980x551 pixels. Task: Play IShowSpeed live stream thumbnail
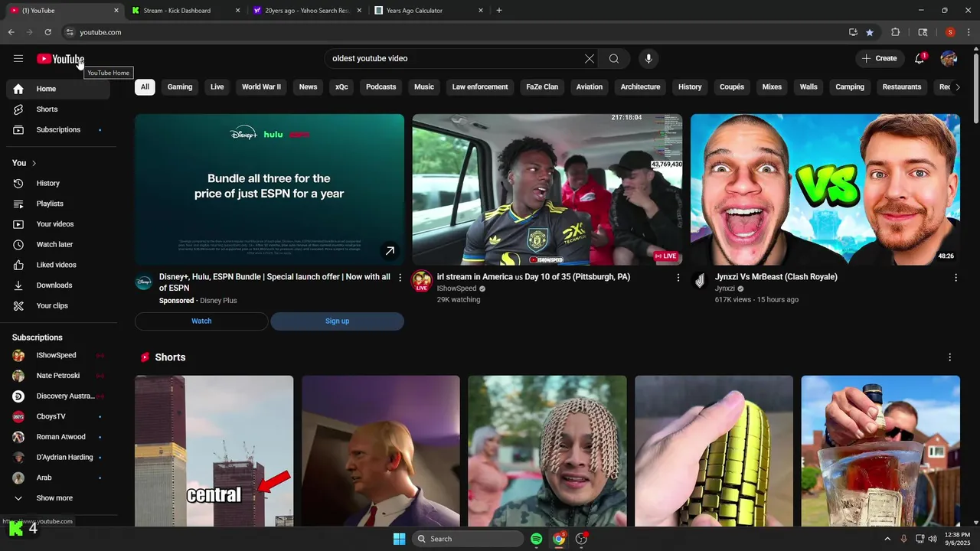(x=547, y=190)
